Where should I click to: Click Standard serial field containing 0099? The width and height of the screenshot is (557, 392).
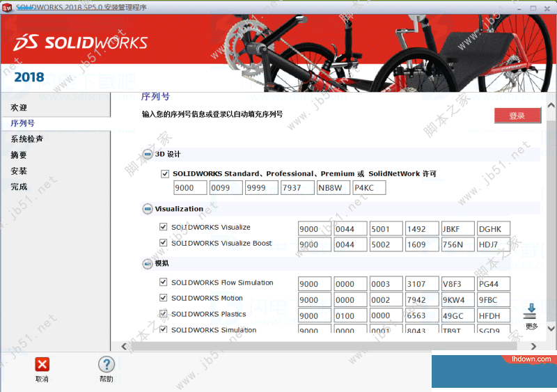pyautogui.click(x=226, y=188)
